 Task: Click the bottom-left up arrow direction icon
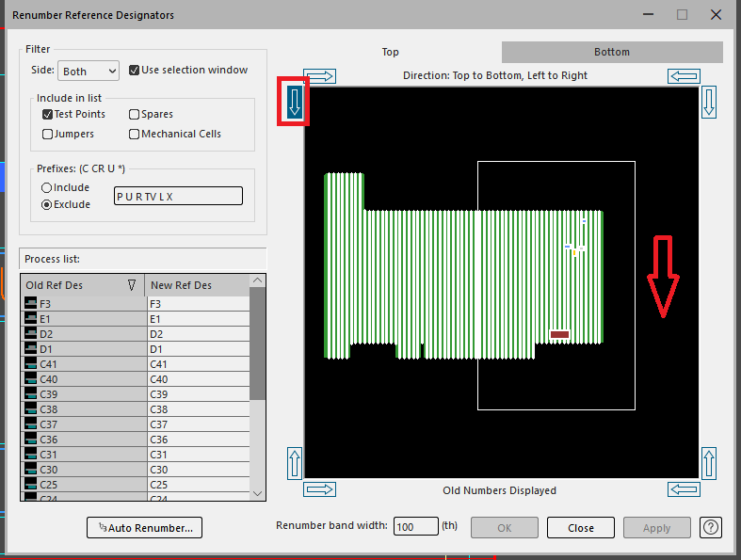[x=294, y=463]
